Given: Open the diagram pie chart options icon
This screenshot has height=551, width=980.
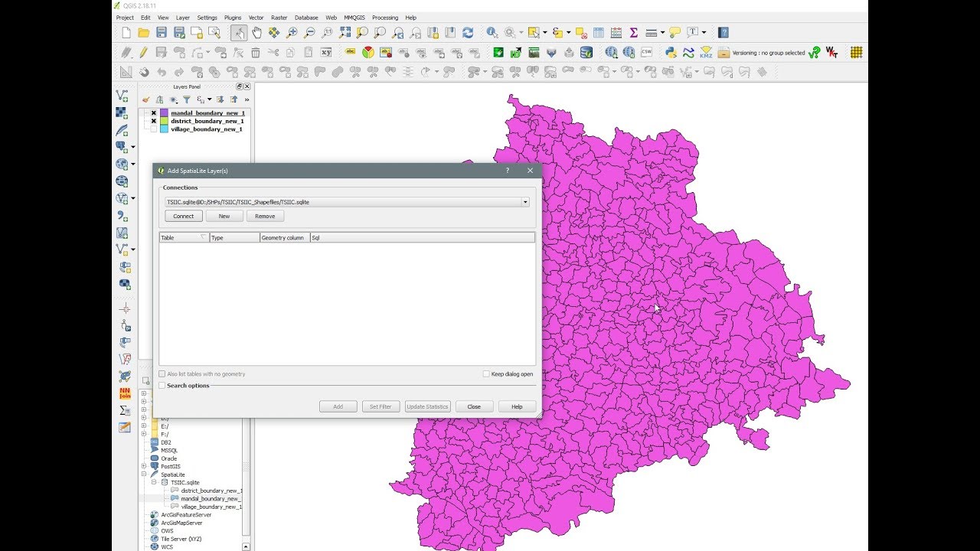Looking at the screenshot, I should tap(367, 53).
